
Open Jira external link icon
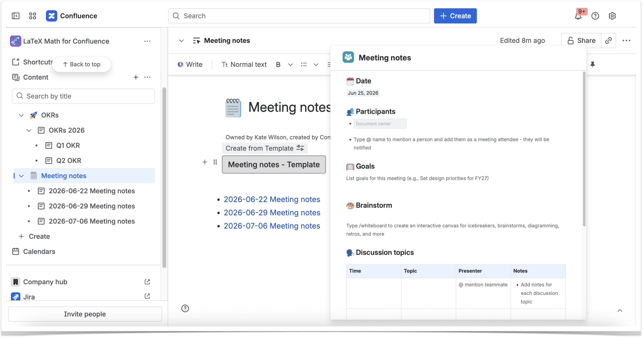point(147,296)
